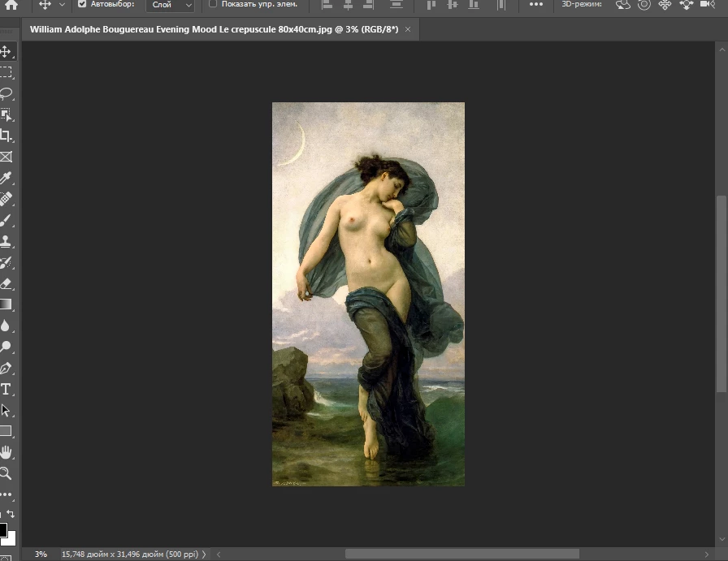728x561 pixels.
Task: Swap foreground and background colors
Action: point(11,514)
